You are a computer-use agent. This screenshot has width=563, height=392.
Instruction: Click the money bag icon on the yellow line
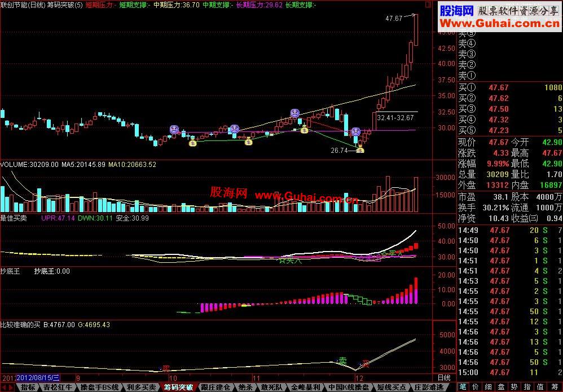(x=305, y=129)
